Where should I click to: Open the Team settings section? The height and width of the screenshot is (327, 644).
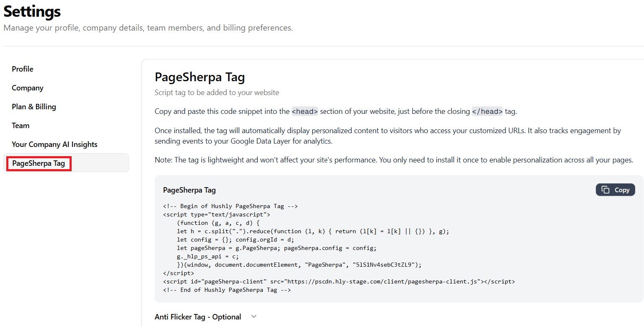21,126
